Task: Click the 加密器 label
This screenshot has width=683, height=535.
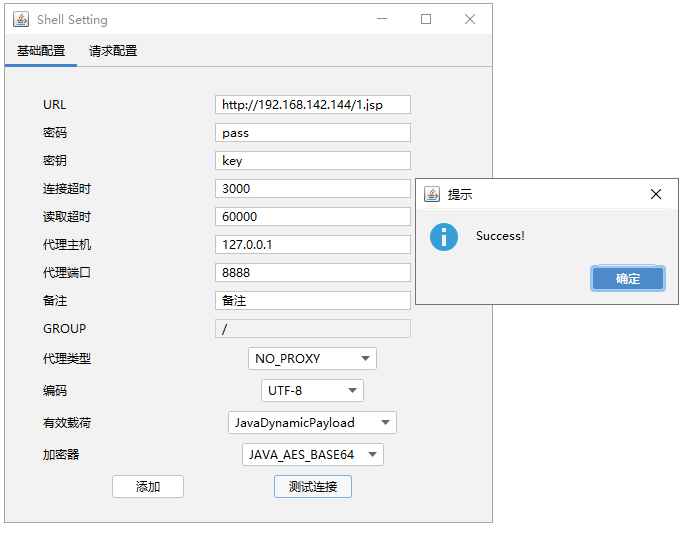Action: [x=61, y=454]
